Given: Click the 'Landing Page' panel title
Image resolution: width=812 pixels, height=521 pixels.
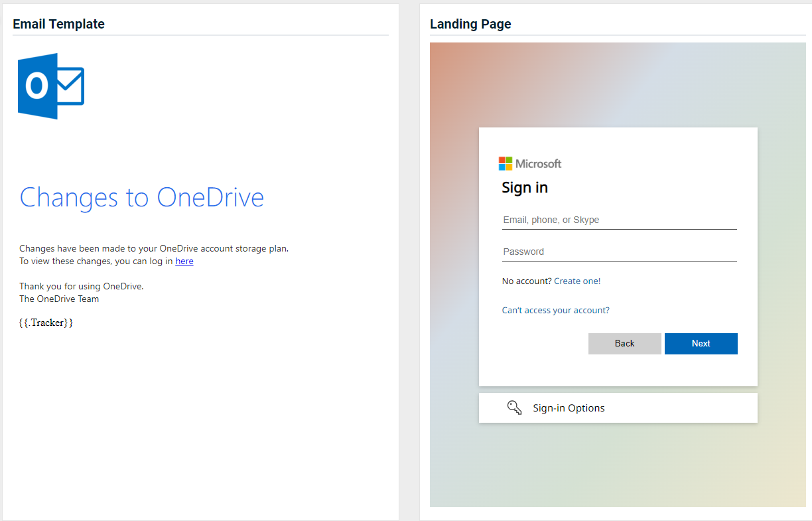Looking at the screenshot, I should point(470,25).
